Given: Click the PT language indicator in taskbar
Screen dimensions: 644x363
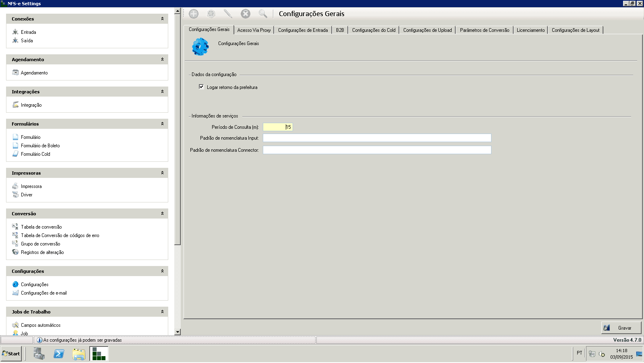Looking at the screenshot, I should tap(580, 353).
